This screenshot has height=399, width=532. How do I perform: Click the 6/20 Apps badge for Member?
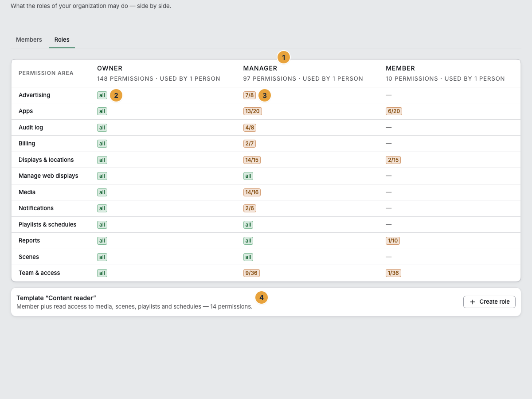click(x=394, y=111)
